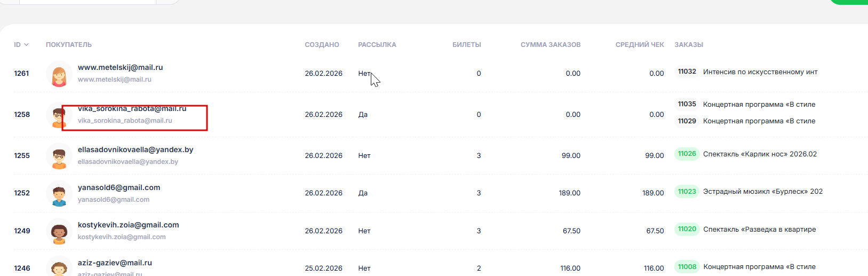The height and width of the screenshot is (276, 868).
Task: Click the Сумма заказов column header
Action: pos(550,45)
